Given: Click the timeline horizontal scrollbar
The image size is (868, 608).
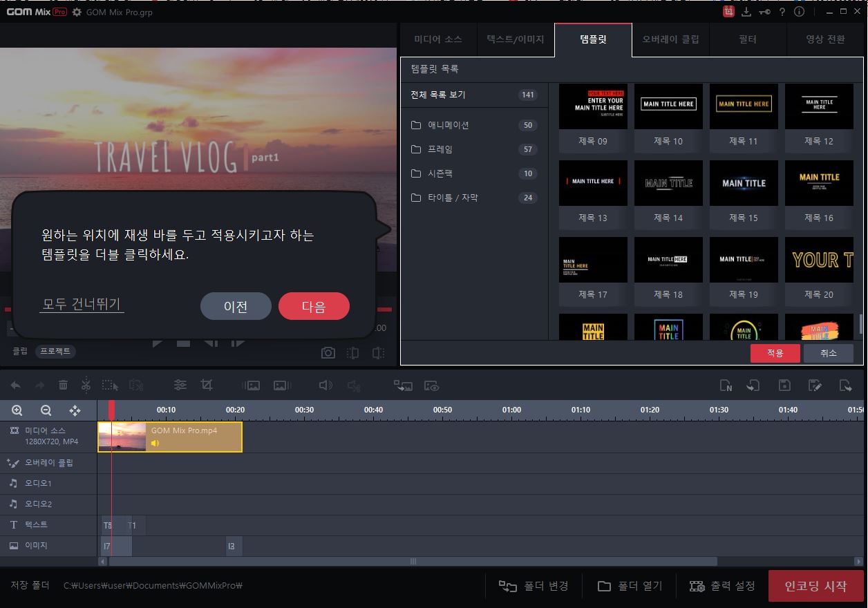Looking at the screenshot, I should click(x=413, y=561).
